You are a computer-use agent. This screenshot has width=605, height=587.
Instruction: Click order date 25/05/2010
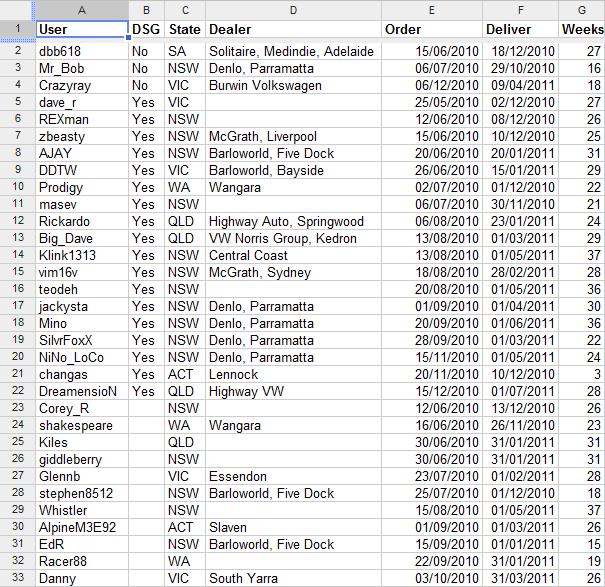[x=432, y=102]
